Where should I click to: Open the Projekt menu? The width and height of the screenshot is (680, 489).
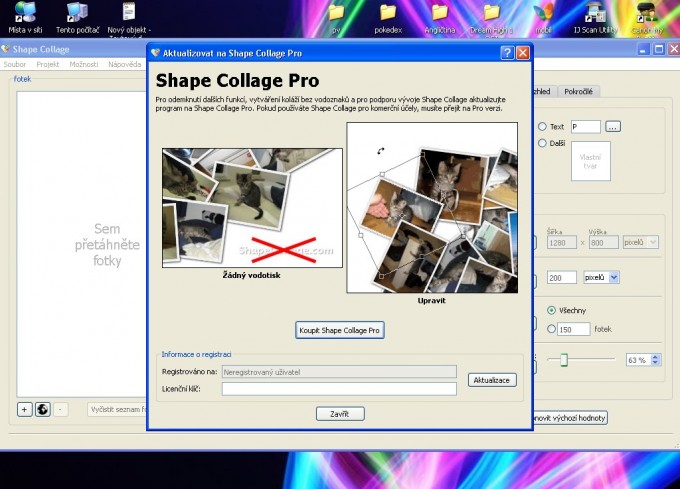(48, 64)
